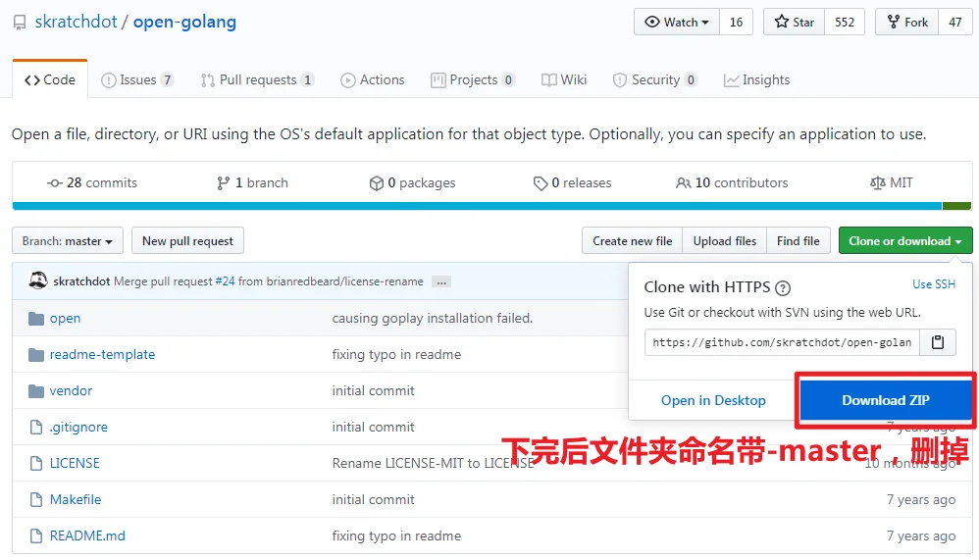Click the Upload files button

pyautogui.click(x=724, y=241)
